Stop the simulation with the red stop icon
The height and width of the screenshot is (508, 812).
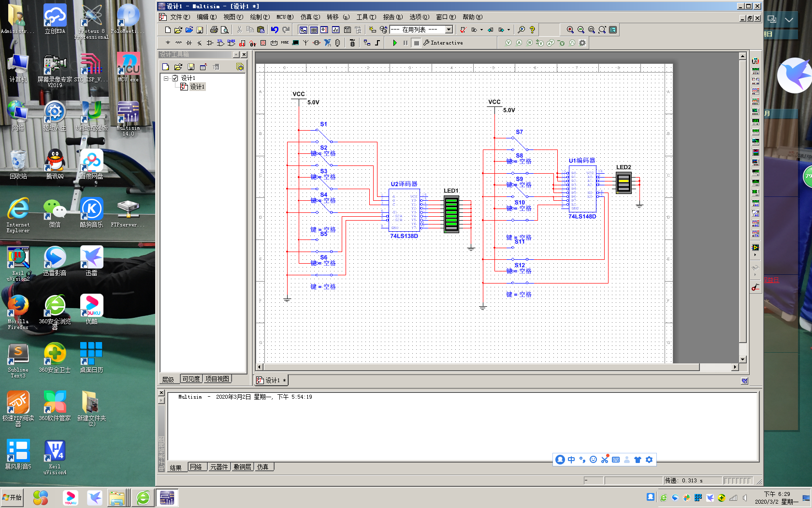coord(416,43)
